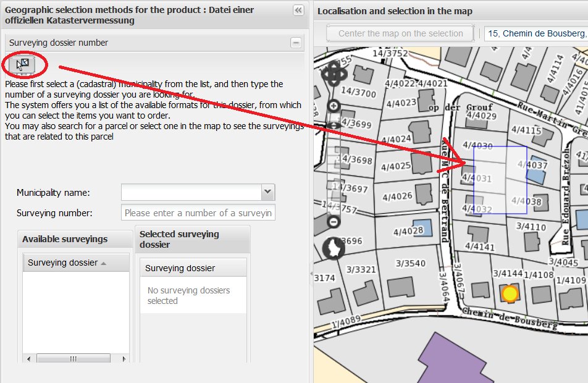Click the zoom slider handle on the map

click(334, 125)
